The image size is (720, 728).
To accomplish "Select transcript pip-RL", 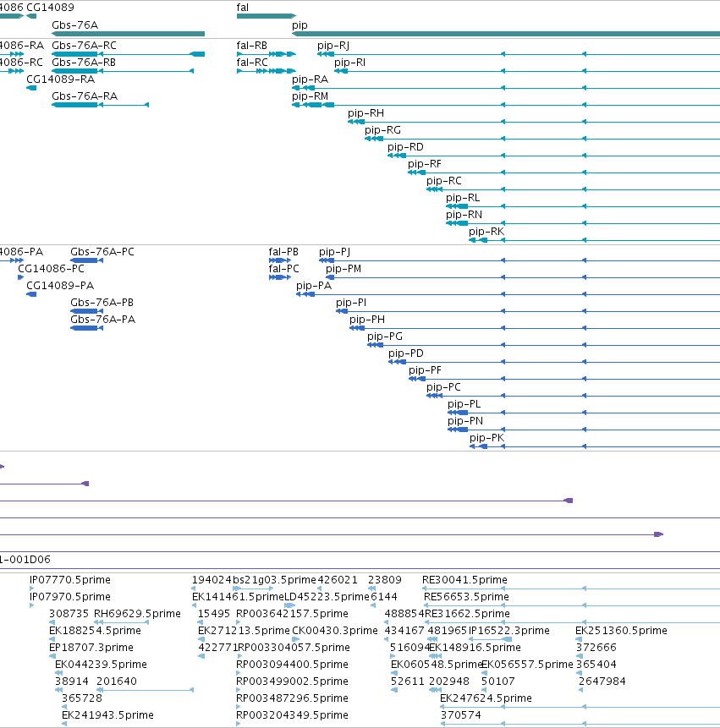I will (x=463, y=198).
